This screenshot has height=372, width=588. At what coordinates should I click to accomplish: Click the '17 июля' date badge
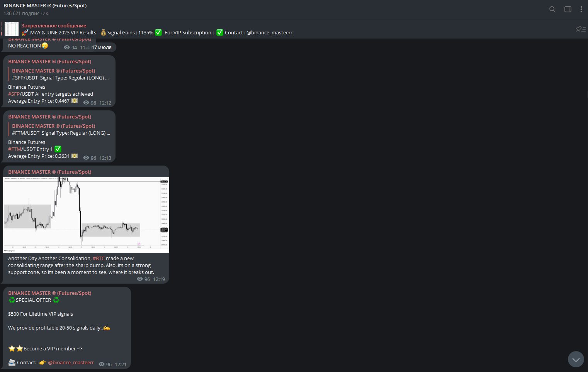(x=102, y=47)
